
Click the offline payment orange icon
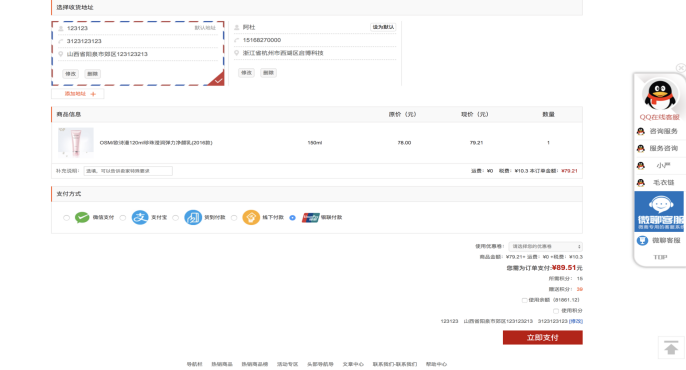[251, 217]
